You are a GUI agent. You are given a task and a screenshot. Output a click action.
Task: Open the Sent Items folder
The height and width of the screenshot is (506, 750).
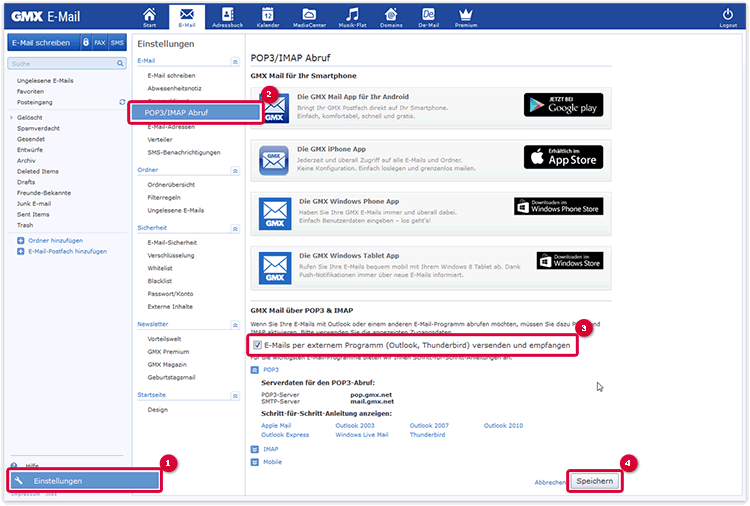pos(33,214)
